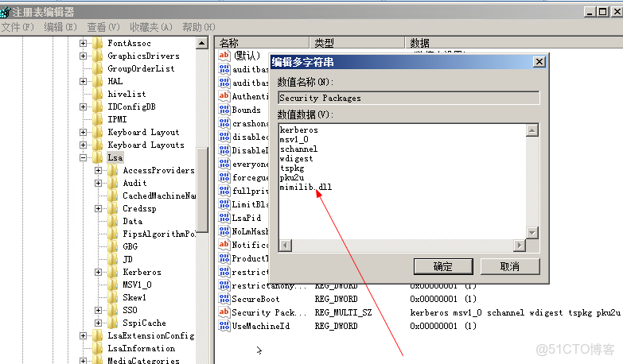Viewport: 623px width, 364px height.
Task: Click the Kerberos folder icon
Action: 113,272
